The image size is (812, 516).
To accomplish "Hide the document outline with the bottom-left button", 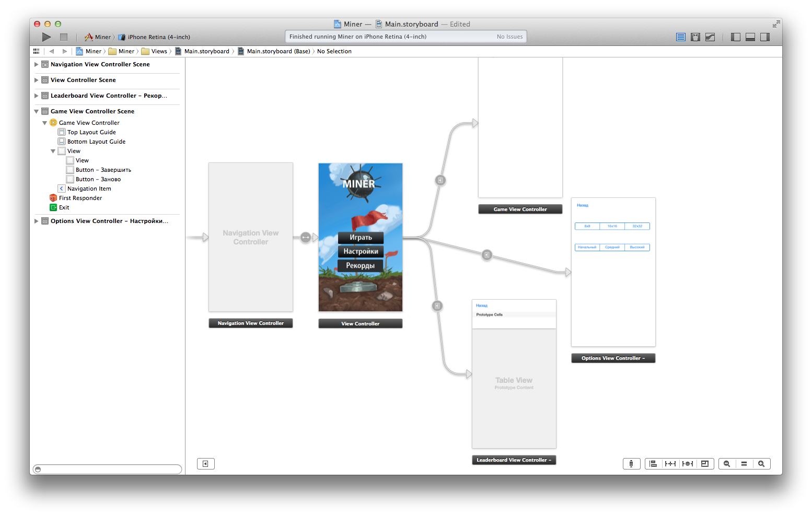I will [206, 464].
